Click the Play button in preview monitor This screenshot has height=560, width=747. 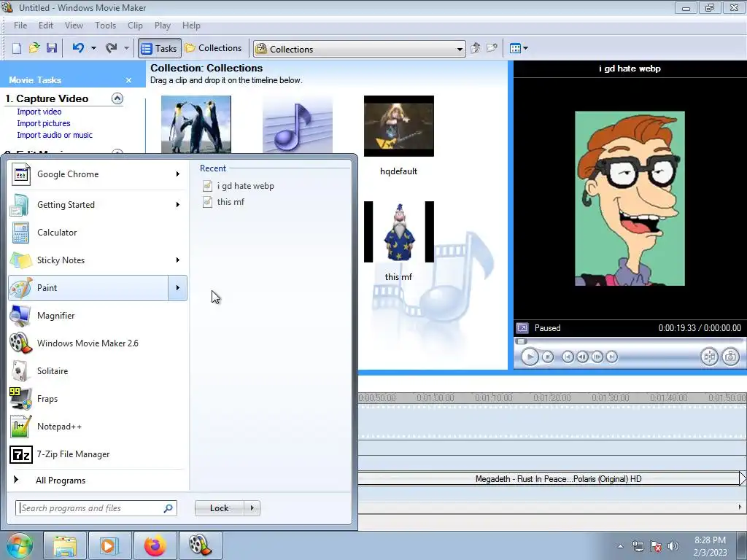tap(530, 357)
